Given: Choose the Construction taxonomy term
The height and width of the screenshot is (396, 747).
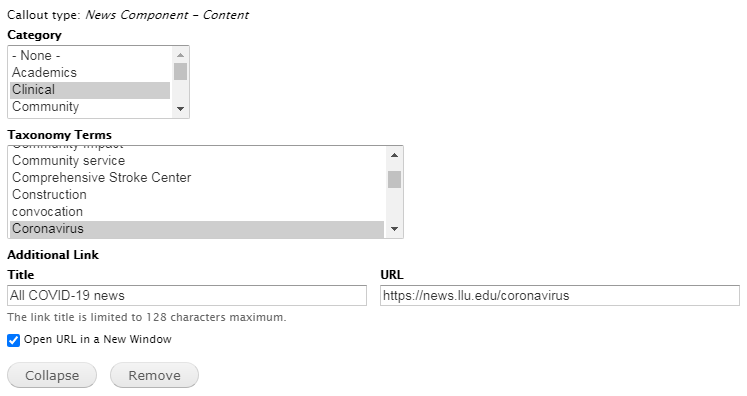Looking at the screenshot, I should [x=197, y=195].
